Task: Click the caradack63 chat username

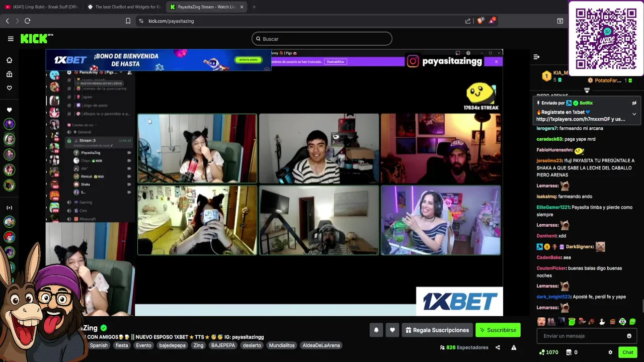Action: click(549, 139)
